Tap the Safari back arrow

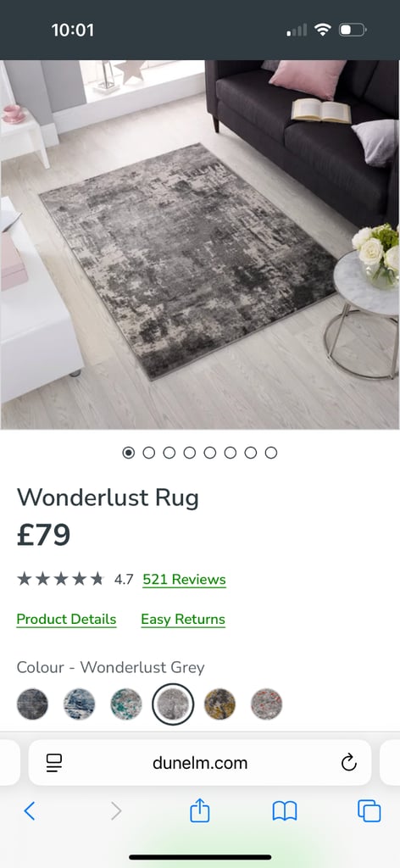click(30, 811)
